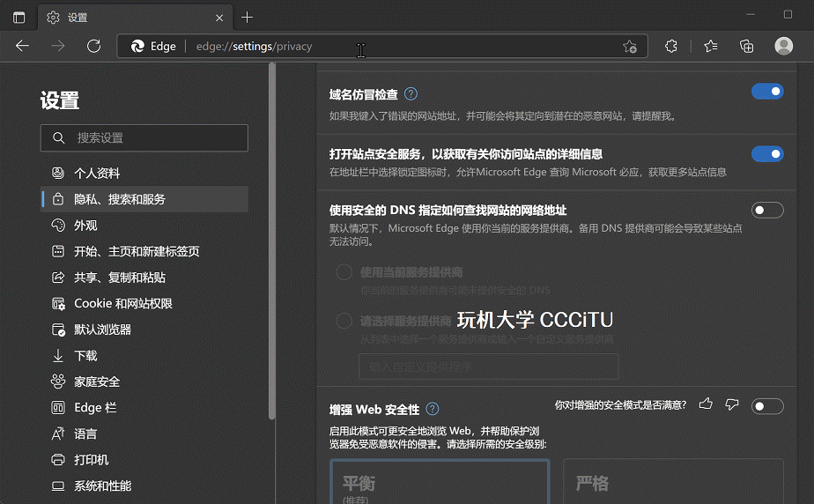Open a new tab with plus button

(x=247, y=18)
